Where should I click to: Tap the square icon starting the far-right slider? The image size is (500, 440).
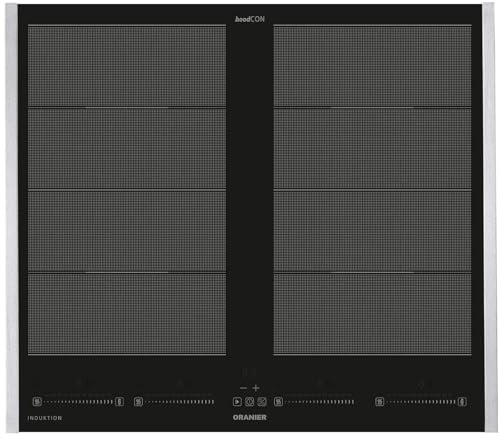point(379,402)
